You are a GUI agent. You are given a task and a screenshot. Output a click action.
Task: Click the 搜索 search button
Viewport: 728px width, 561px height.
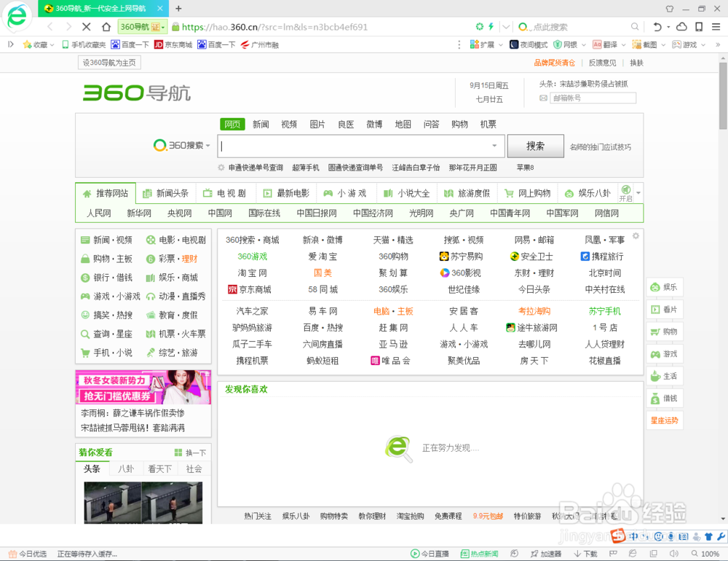coord(536,146)
